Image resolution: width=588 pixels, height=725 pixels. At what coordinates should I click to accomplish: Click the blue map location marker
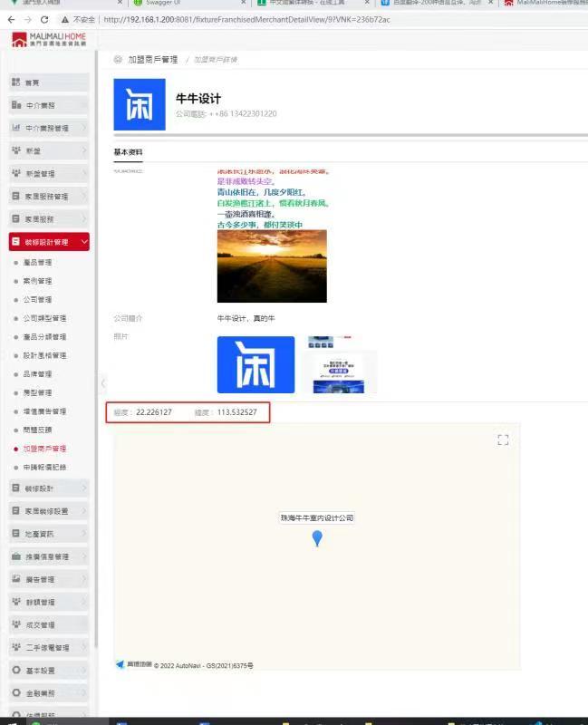point(317,538)
